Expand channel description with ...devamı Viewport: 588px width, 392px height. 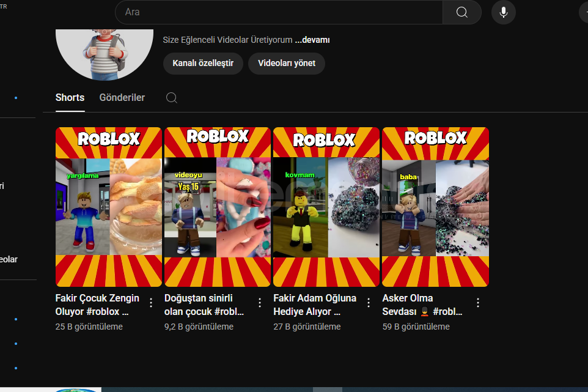click(x=312, y=40)
